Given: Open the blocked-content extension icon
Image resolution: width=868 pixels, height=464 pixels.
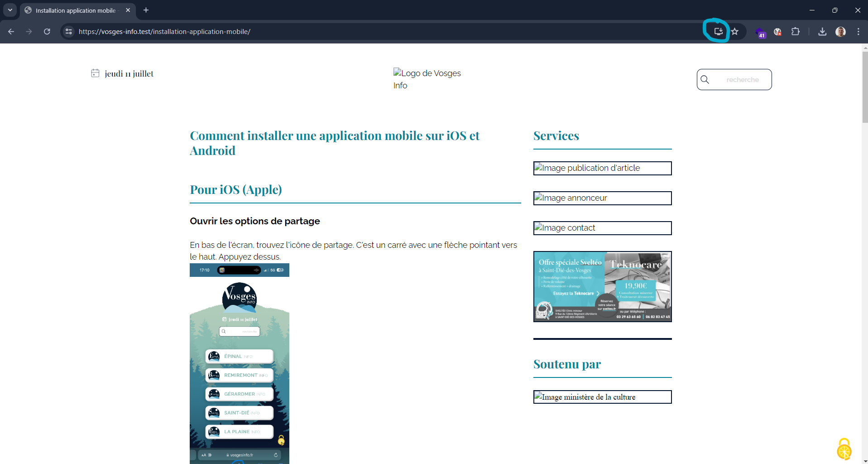Looking at the screenshot, I should pyautogui.click(x=778, y=32).
